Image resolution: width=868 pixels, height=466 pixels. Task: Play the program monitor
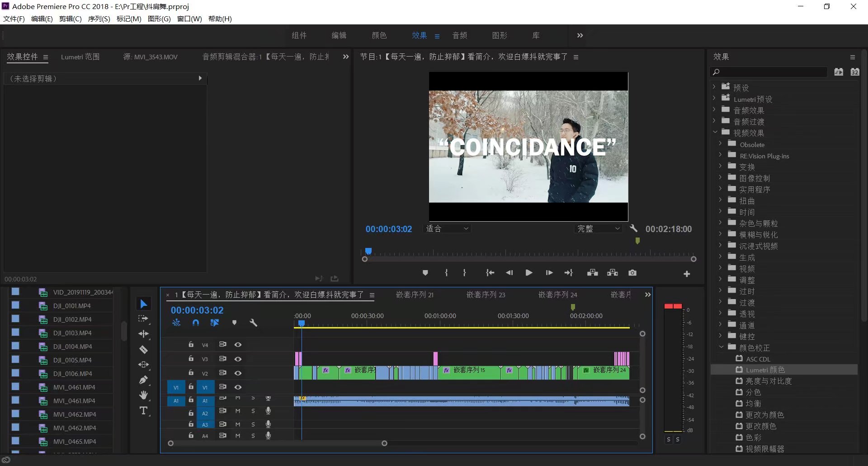[528, 273]
